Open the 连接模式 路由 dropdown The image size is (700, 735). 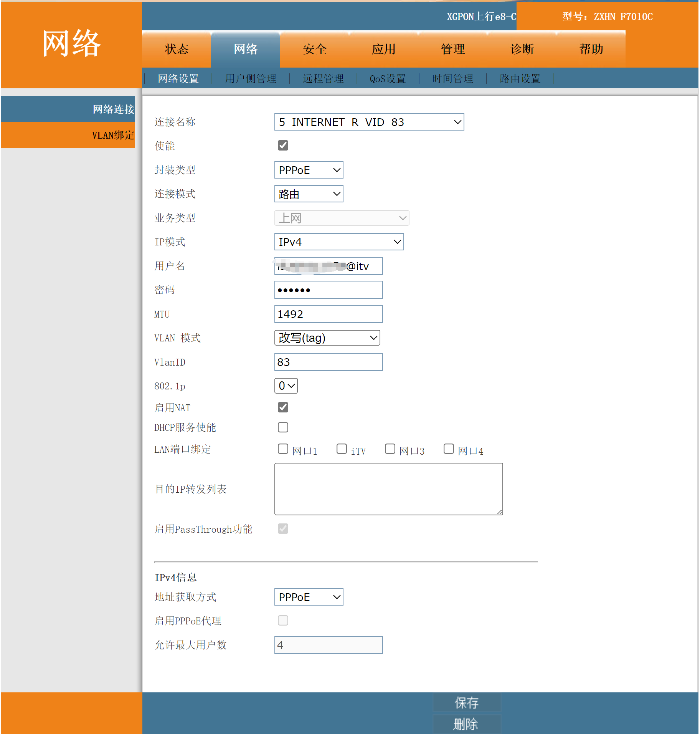click(309, 194)
